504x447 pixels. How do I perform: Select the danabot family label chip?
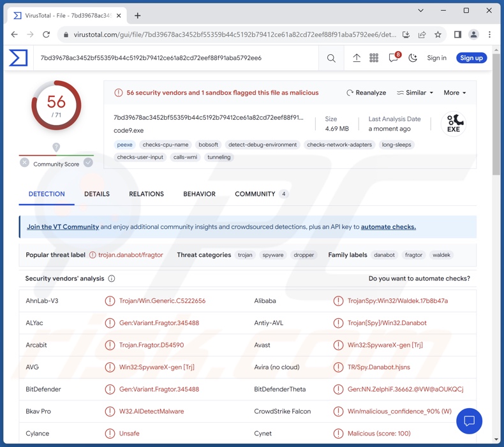[x=384, y=255]
